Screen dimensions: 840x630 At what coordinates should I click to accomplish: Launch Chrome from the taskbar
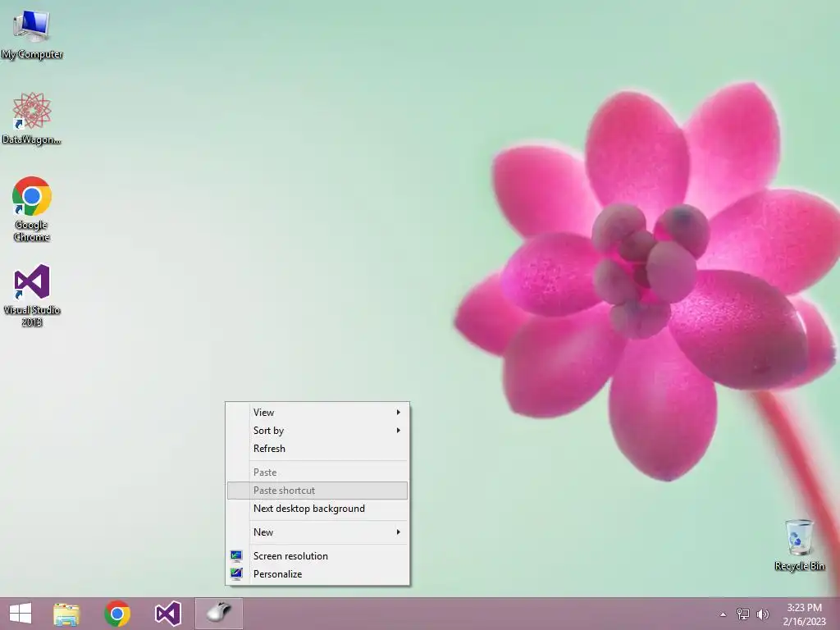(117, 614)
